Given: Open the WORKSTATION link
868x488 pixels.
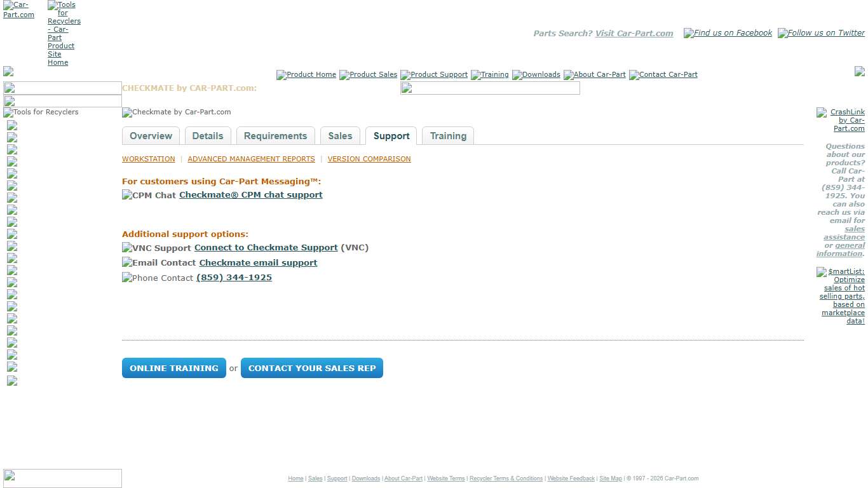Looking at the screenshot, I should [x=148, y=159].
